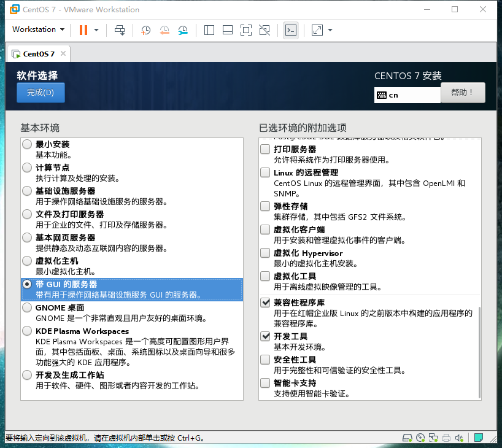The width and height of the screenshot is (502, 448).
Task: Click the CENTOS 7 安装 title text
Action: coord(408,76)
